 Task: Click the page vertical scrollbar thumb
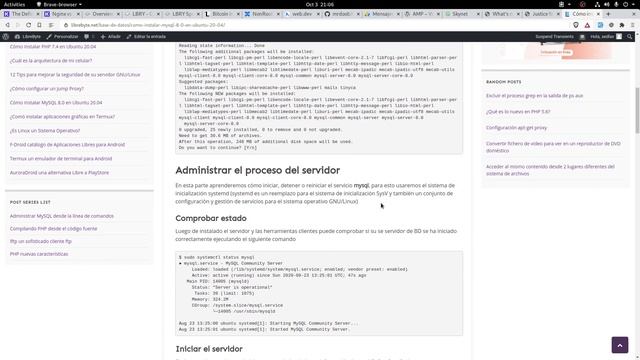click(x=637, y=110)
